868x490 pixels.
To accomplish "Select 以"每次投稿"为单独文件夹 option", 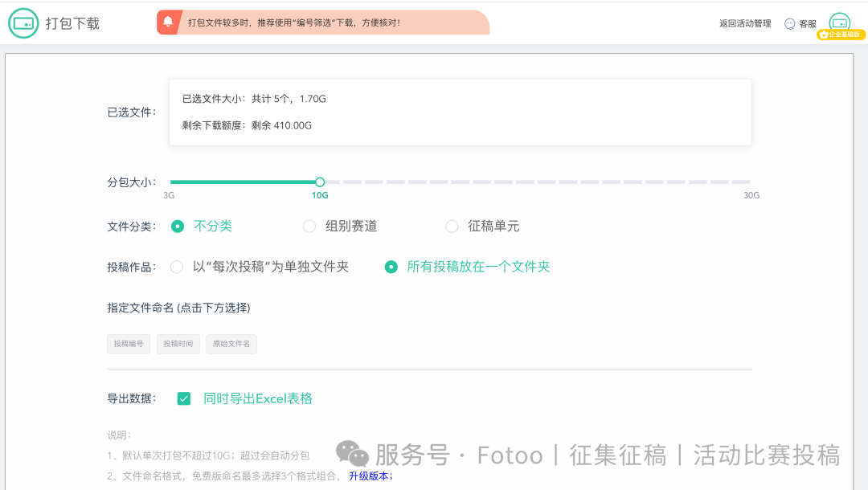I will [x=177, y=267].
